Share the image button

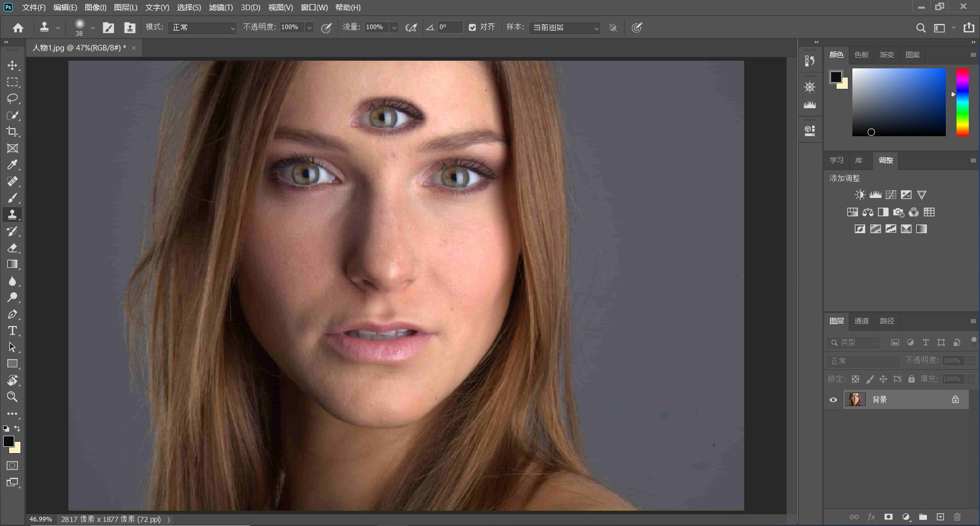pyautogui.click(x=969, y=28)
